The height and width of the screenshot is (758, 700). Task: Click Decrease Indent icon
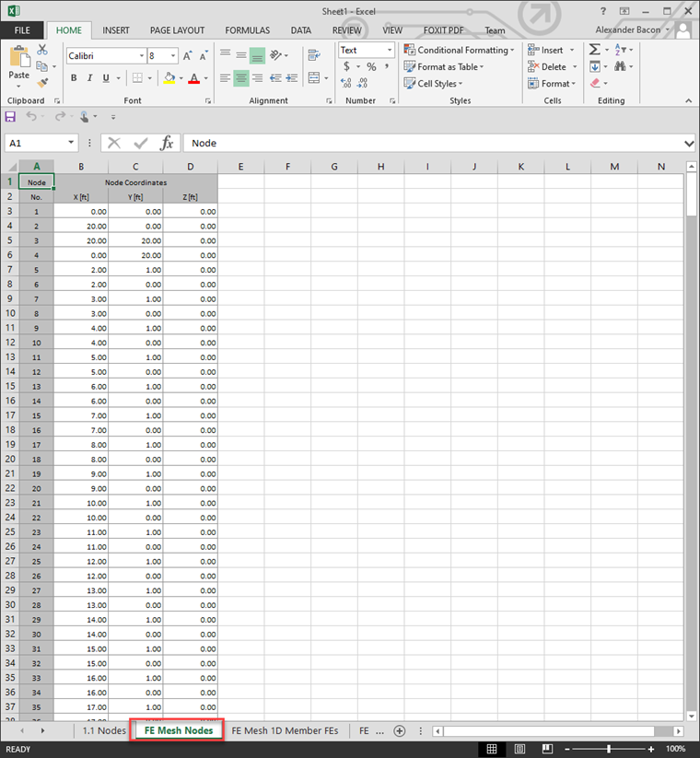[275, 77]
